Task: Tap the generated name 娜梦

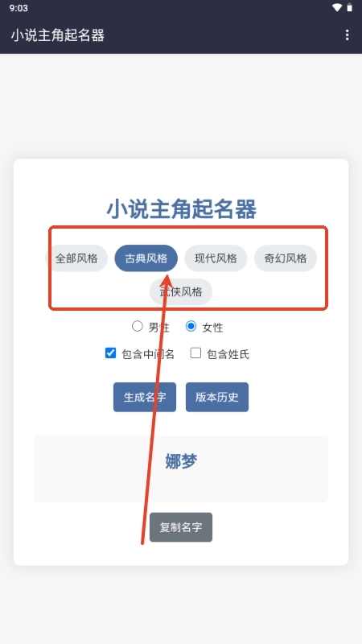Action: (x=181, y=461)
